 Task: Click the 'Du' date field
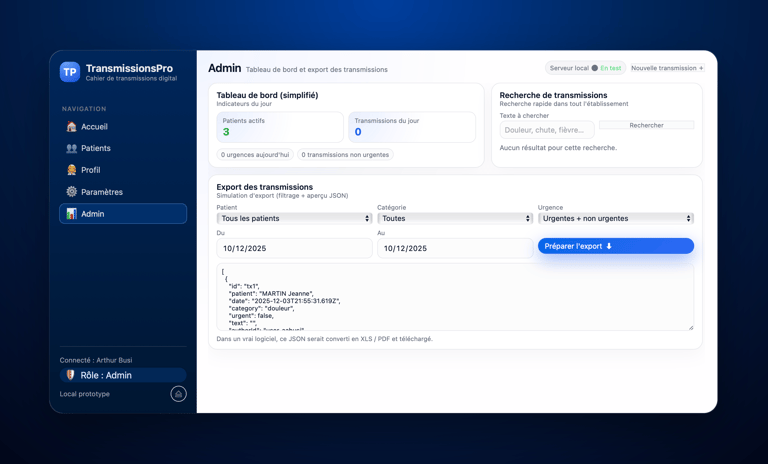point(294,248)
